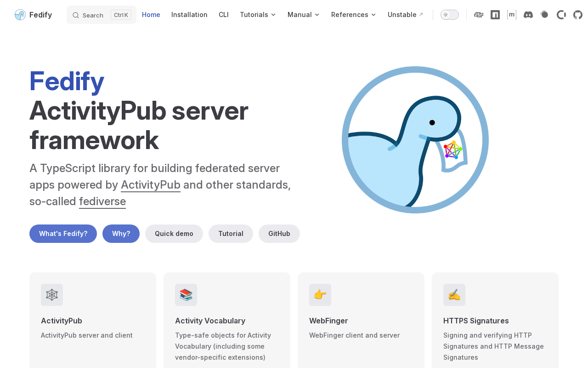
Task: Expand the Tutorials dropdown menu
Action: pyautogui.click(x=258, y=15)
